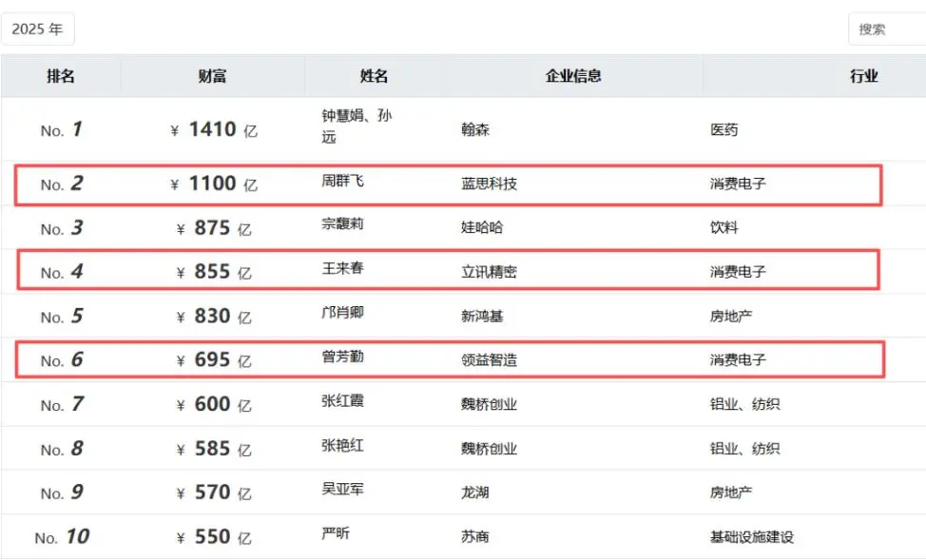The width and height of the screenshot is (926, 560).
Task: Click company 立讯精密
Action: point(489,272)
